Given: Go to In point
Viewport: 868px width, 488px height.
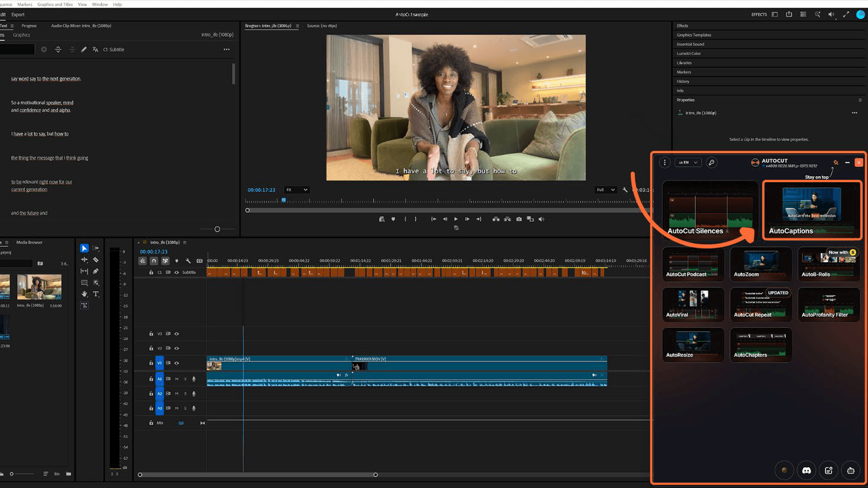Looking at the screenshot, I should [x=434, y=219].
